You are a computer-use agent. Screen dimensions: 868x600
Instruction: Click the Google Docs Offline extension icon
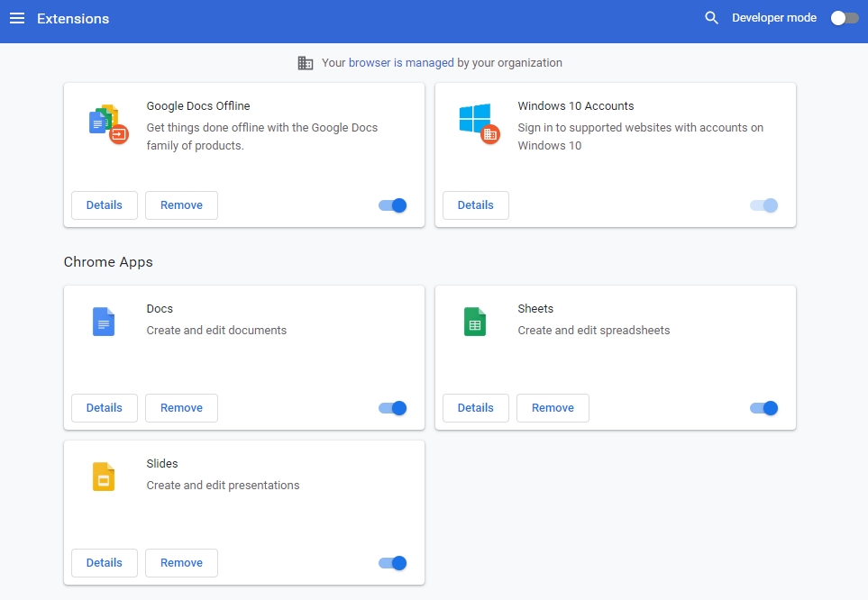108,124
